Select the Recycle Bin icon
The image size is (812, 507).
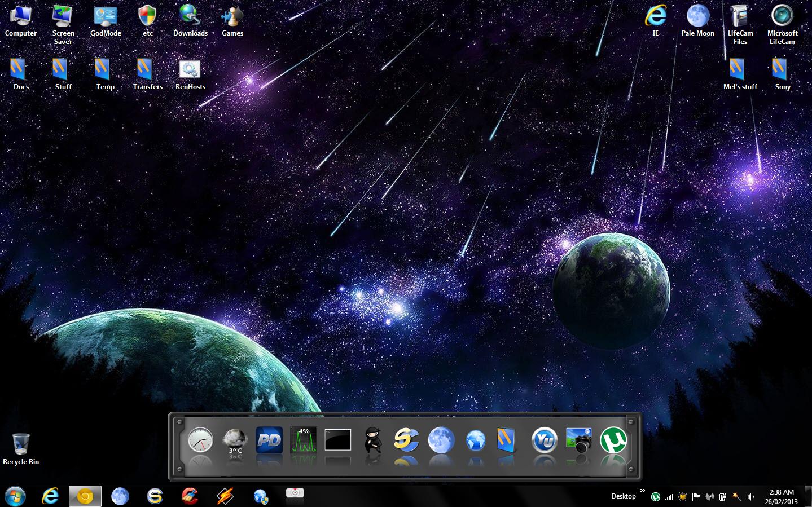pyautogui.click(x=21, y=449)
